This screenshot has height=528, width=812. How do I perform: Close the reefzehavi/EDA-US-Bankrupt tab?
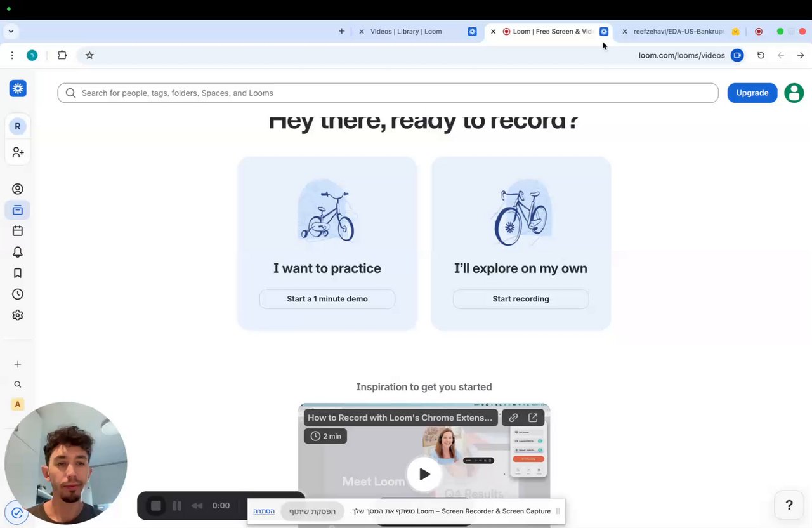624,31
